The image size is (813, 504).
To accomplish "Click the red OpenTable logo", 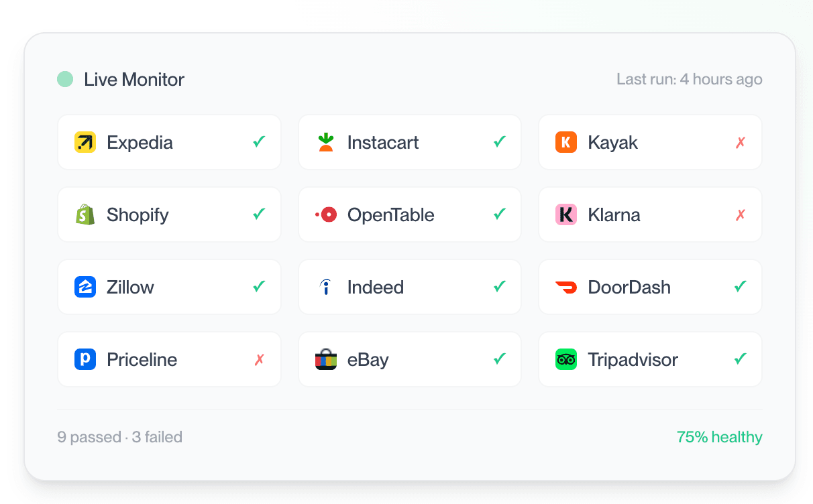I will [x=326, y=214].
